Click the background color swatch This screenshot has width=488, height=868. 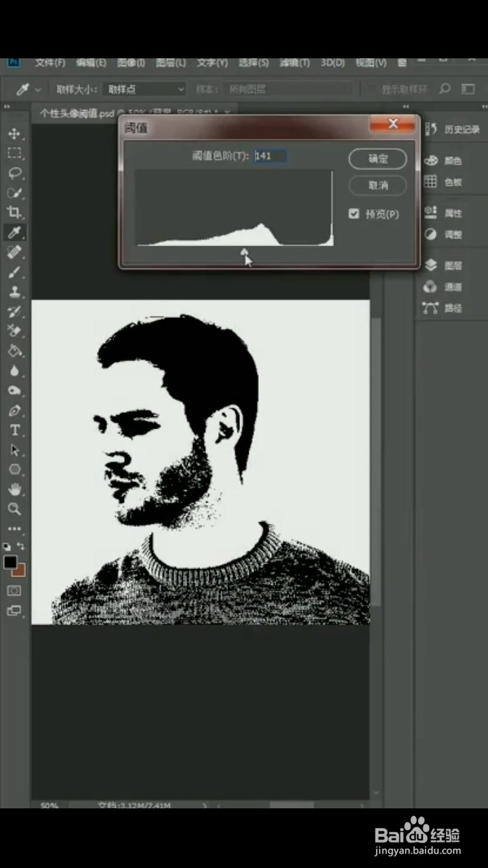[21, 570]
